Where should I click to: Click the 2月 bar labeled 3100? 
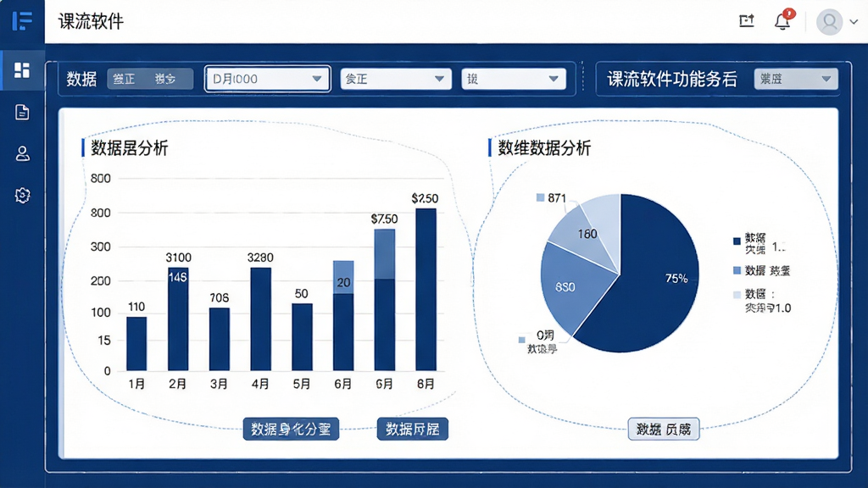178,319
